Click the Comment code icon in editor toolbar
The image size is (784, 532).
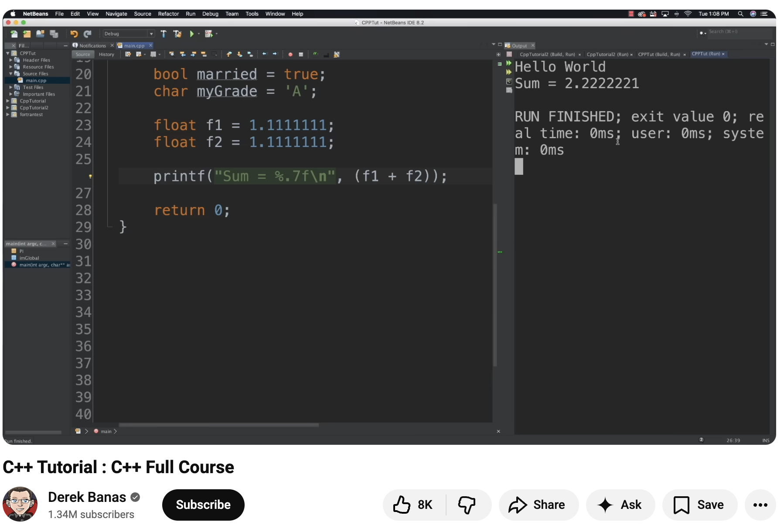316,55
